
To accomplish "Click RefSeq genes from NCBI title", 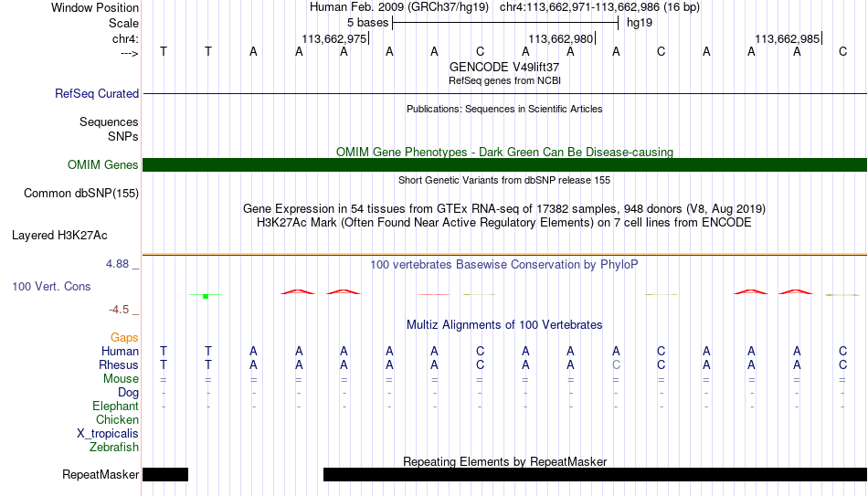I will [504, 80].
